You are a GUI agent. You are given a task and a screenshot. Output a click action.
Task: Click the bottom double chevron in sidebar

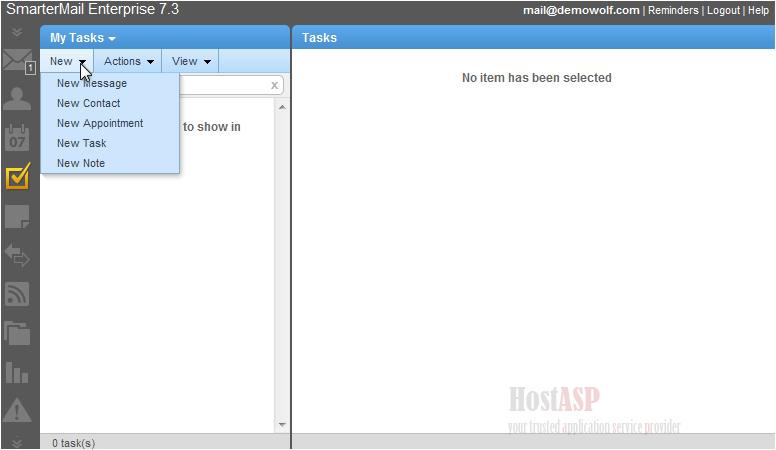point(17,442)
